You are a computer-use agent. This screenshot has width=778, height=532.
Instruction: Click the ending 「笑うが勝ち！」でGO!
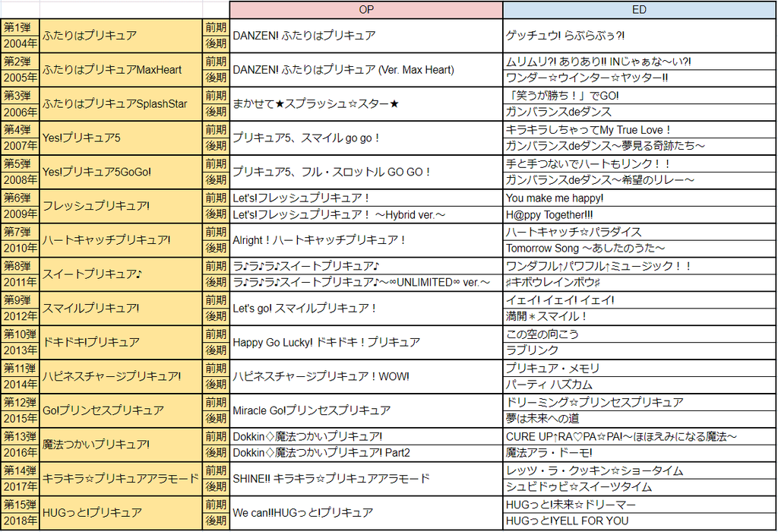click(x=639, y=96)
